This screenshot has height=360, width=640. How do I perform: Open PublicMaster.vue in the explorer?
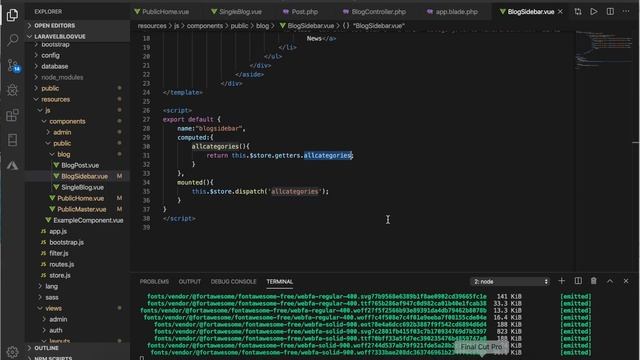81,209
